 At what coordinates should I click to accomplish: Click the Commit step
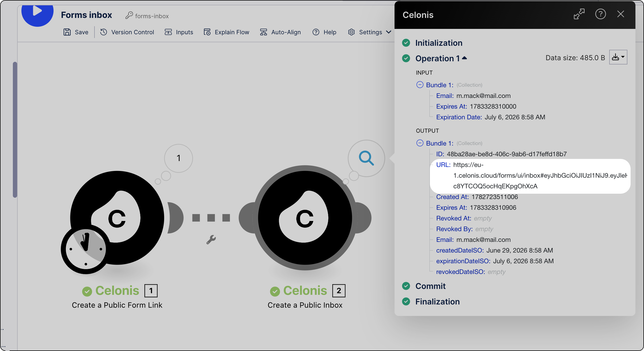point(430,286)
